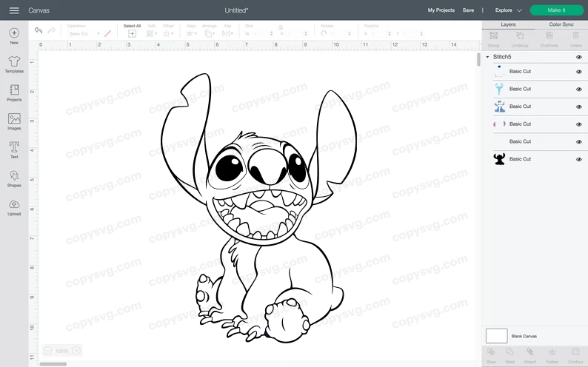Open My Projects
588x367 pixels.
click(x=441, y=10)
